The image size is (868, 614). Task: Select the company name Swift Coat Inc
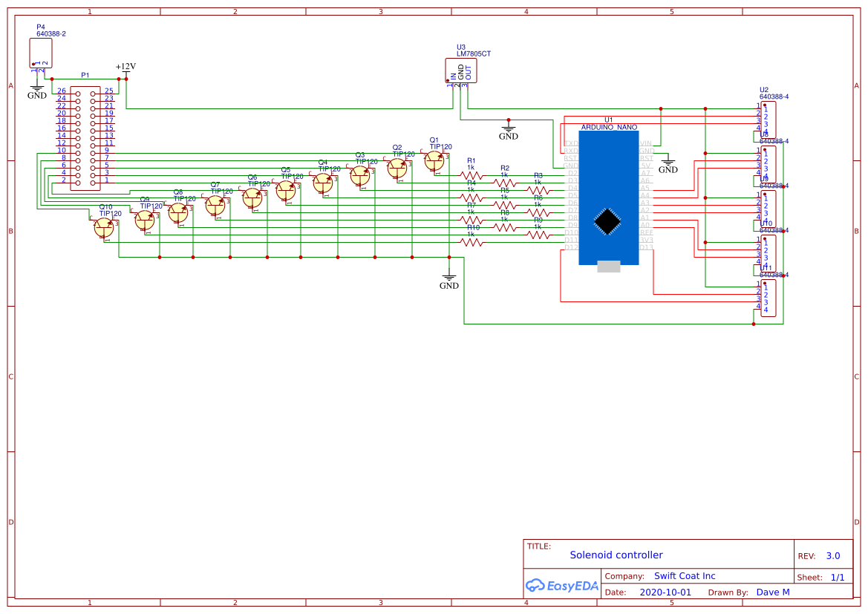click(x=685, y=575)
